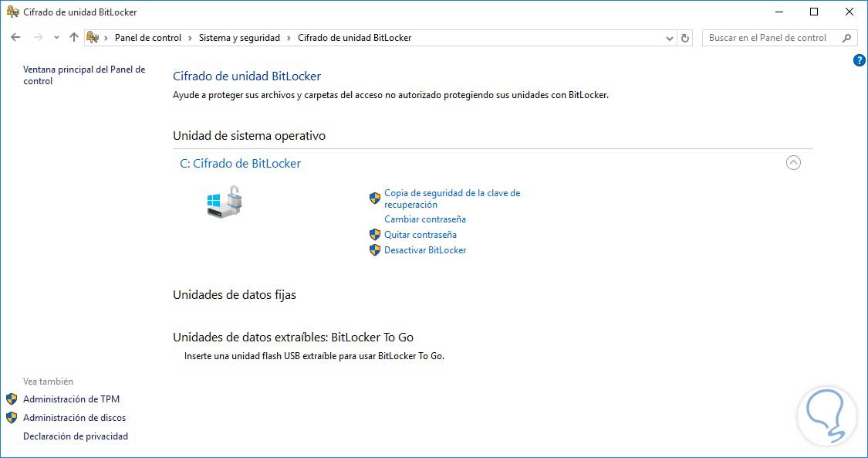This screenshot has height=458, width=868.
Task: Click the encrypted Windows drive icon
Action: coord(225,201)
